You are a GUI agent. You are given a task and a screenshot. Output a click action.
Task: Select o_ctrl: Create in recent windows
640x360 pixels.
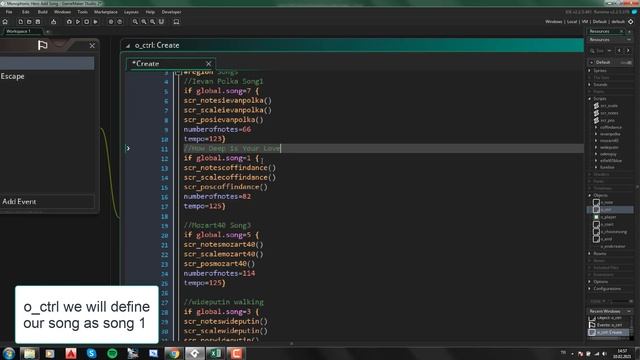[x=610, y=332]
